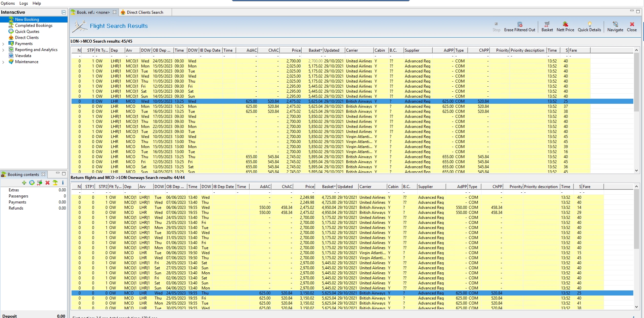Click red X delete icon in Booking contents
Image resolution: width=644 pixels, height=318 pixels.
[47, 183]
